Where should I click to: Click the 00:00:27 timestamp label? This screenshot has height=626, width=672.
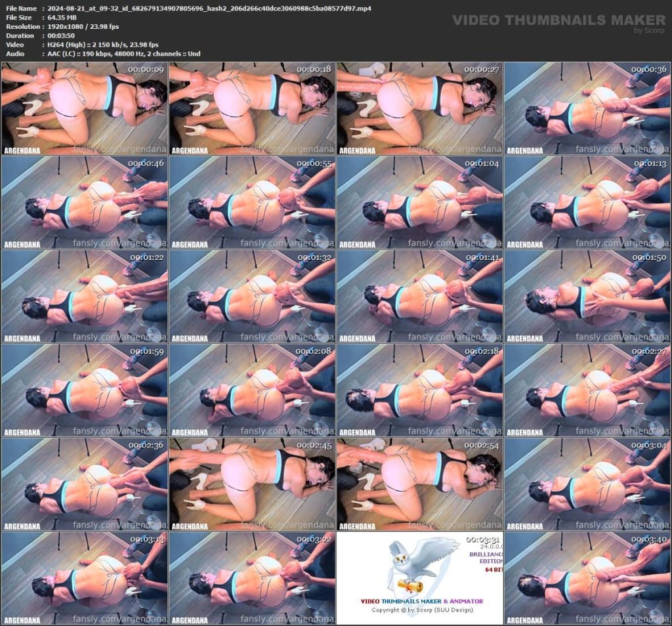pyautogui.click(x=481, y=69)
